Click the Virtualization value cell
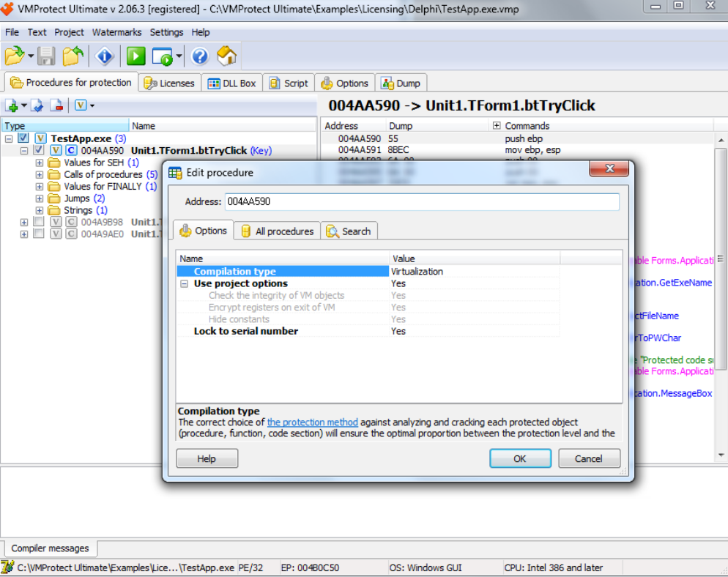The image size is (728, 577). point(474,272)
